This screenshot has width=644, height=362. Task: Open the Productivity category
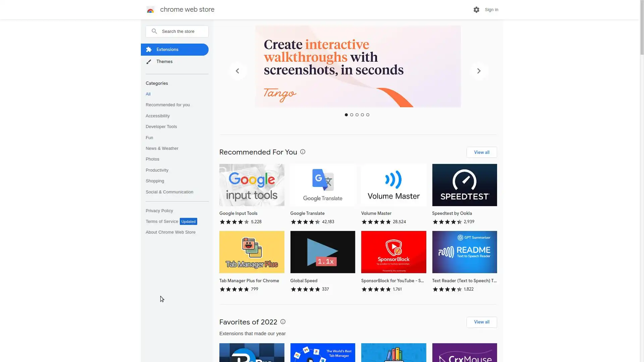(157, 170)
